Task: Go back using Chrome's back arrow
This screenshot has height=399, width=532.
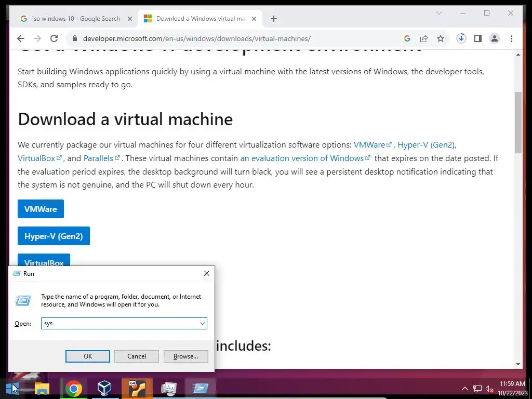Action: tap(21, 38)
